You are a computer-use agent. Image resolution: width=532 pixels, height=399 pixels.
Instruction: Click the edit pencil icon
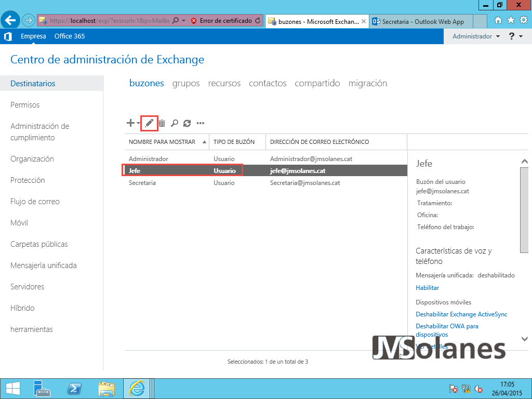(x=149, y=123)
